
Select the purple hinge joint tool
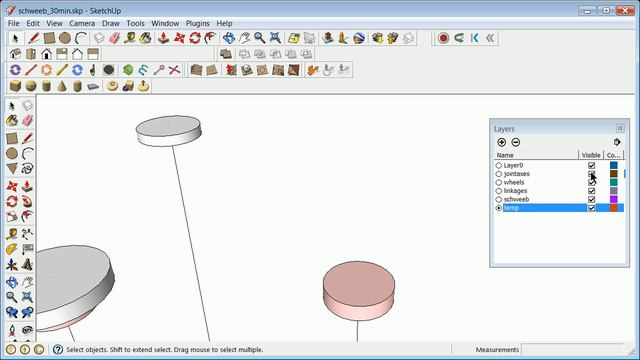(15, 70)
